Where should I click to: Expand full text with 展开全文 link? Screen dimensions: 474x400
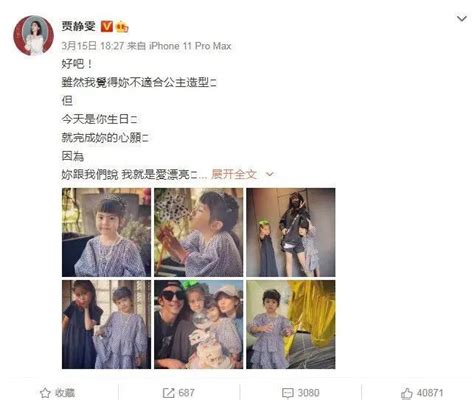pos(234,174)
